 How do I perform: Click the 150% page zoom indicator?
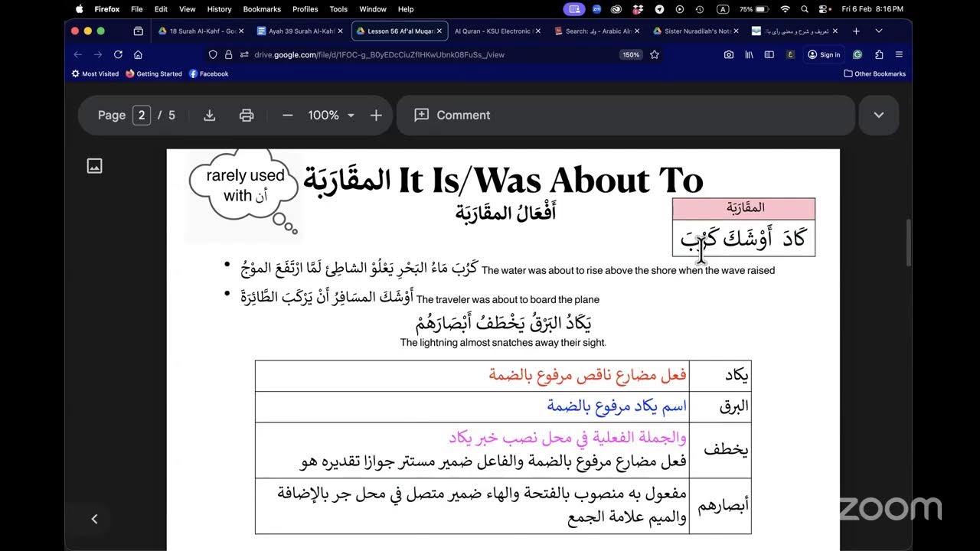tap(631, 54)
